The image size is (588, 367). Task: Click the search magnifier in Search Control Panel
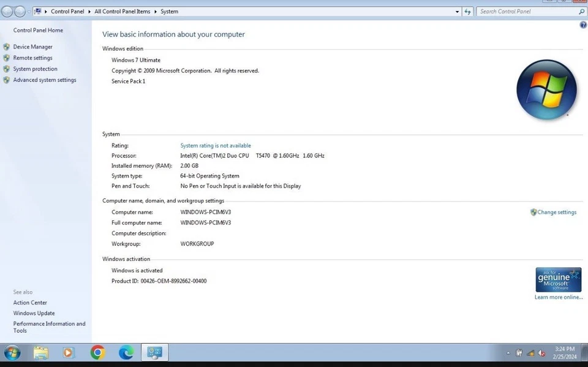[581, 11]
